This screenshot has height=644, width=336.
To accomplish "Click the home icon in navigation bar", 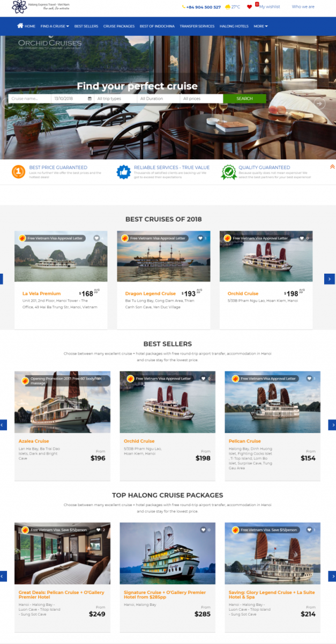I will pos(20,26).
